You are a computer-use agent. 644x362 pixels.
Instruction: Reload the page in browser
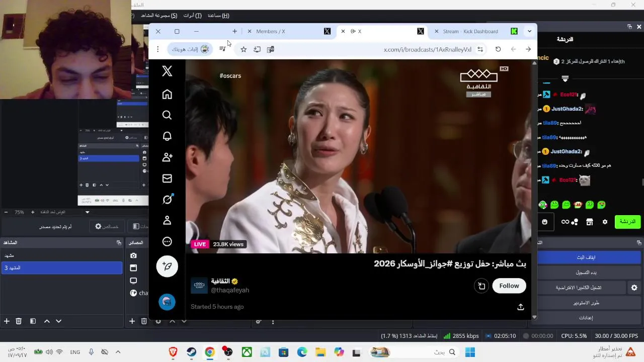(498, 49)
